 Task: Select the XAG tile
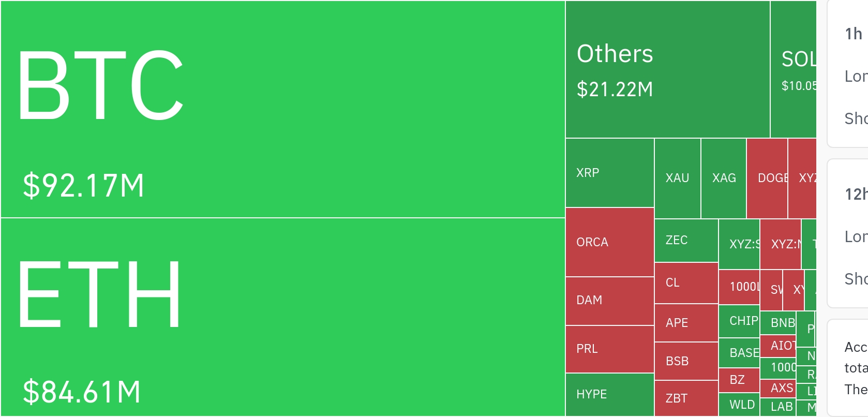point(723,178)
